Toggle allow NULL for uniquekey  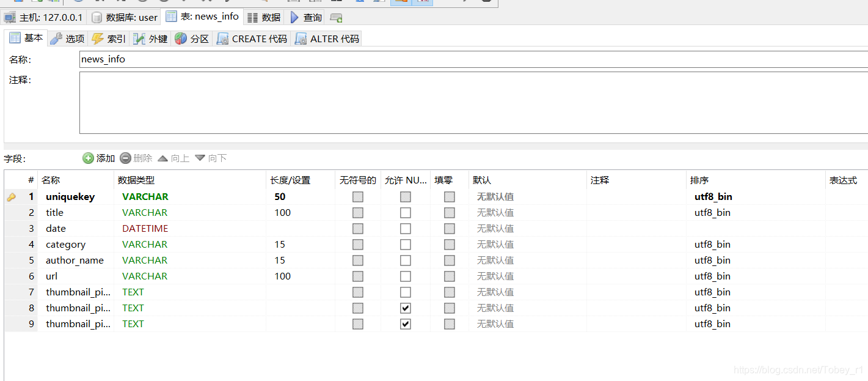coord(406,197)
